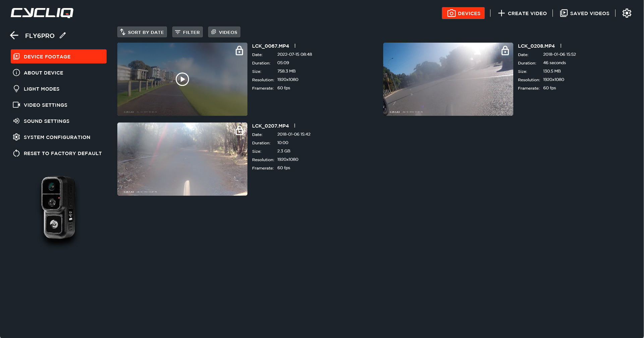Open the LCK_0208.MP4 video thumbnail
This screenshot has height=338, width=644.
(x=448, y=79)
